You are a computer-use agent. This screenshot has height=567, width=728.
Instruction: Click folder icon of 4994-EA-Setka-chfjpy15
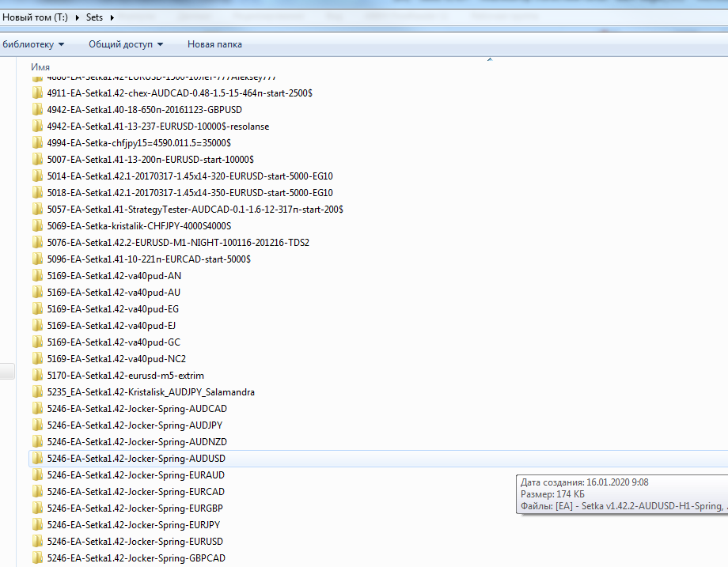click(38, 143)
